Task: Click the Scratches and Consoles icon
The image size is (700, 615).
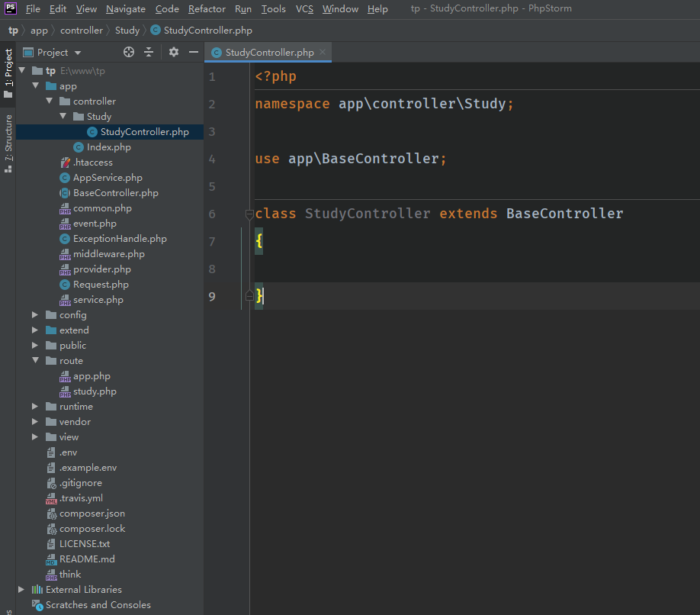Action: (x=37, y=605)
